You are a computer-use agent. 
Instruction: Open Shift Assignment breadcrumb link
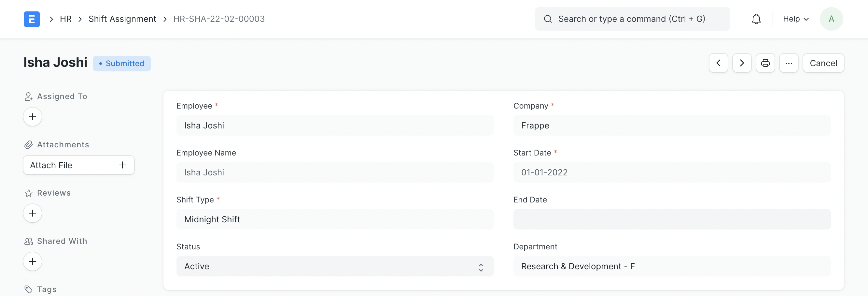122,19
